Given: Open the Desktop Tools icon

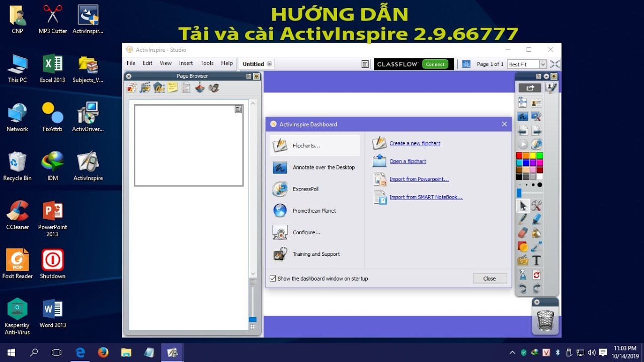Looking at the screenshot, I should point(537,116).
